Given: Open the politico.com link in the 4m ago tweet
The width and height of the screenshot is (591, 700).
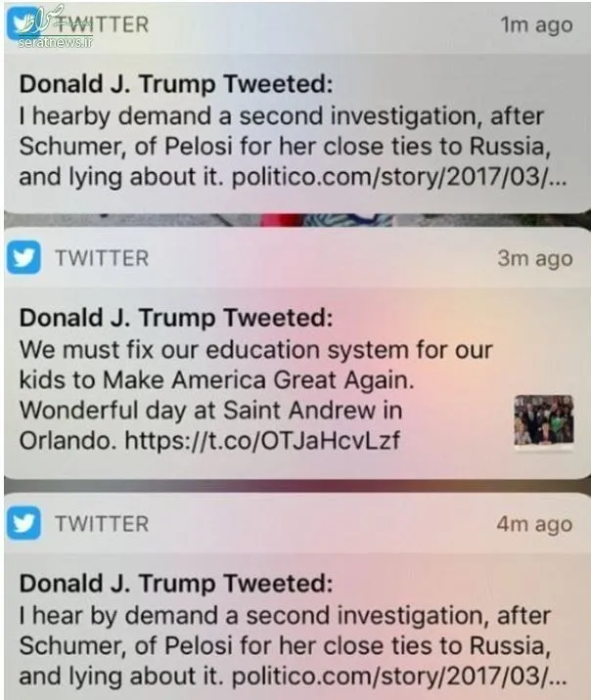Looking at the screenshot, I should [399, 677].
